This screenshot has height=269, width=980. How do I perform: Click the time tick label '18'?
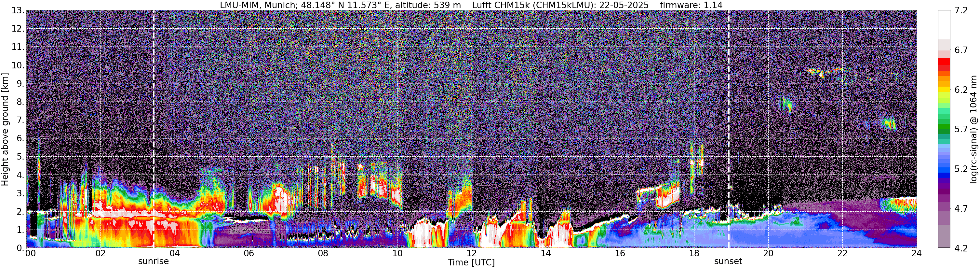click(x=694, y=253)
